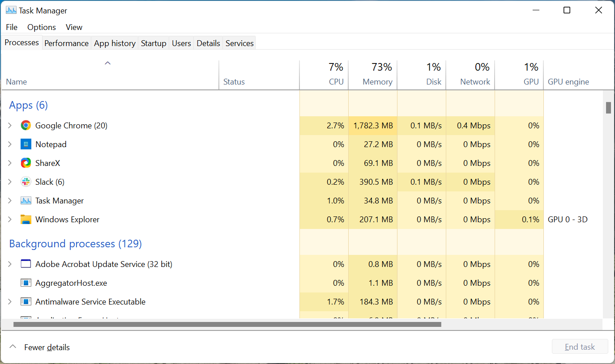Click the Task Manager row icon
Viewport: 615px width, 364px height.
(26, 201)
